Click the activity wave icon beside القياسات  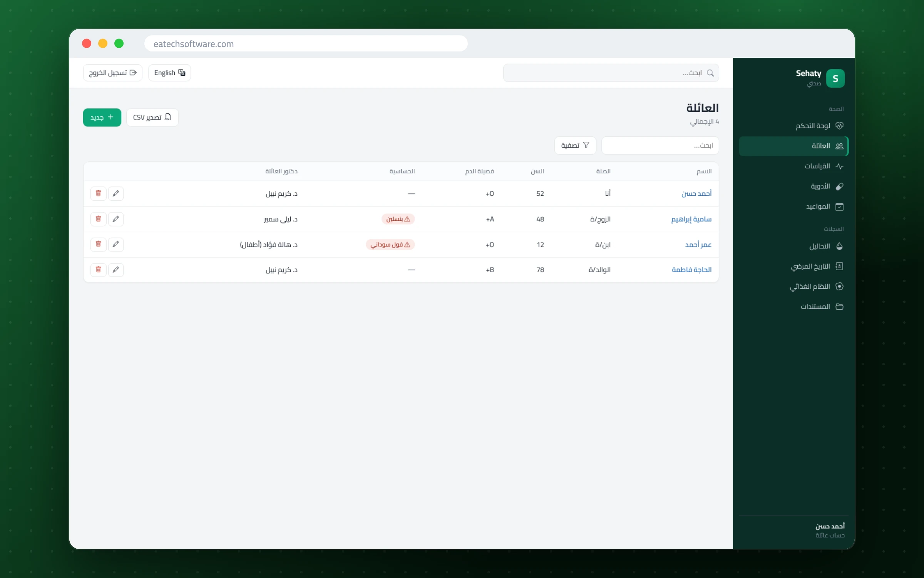click(x=840, y=166)
